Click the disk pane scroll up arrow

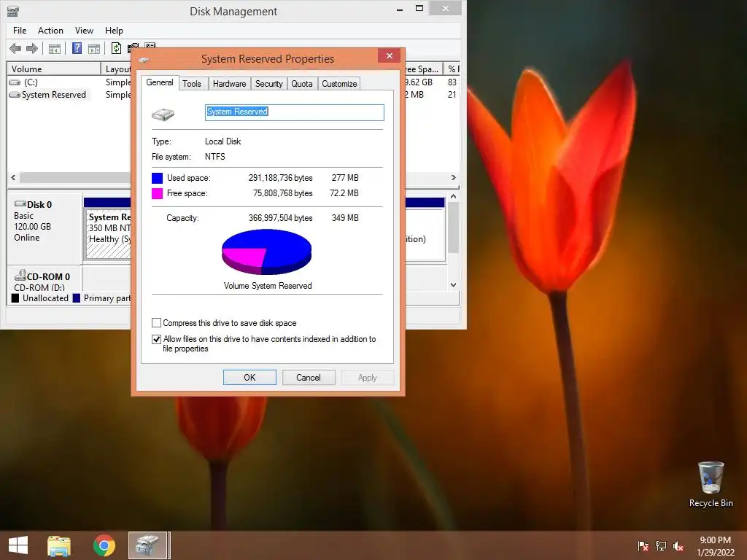coord(454,196)
